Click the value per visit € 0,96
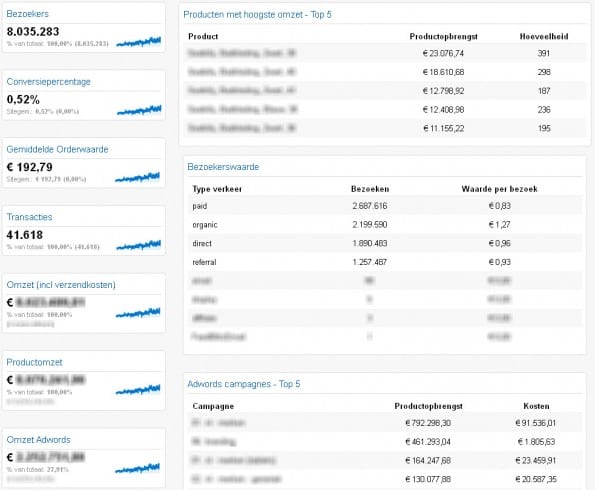This screenshot has width=595, height=490. pos(499,243)
